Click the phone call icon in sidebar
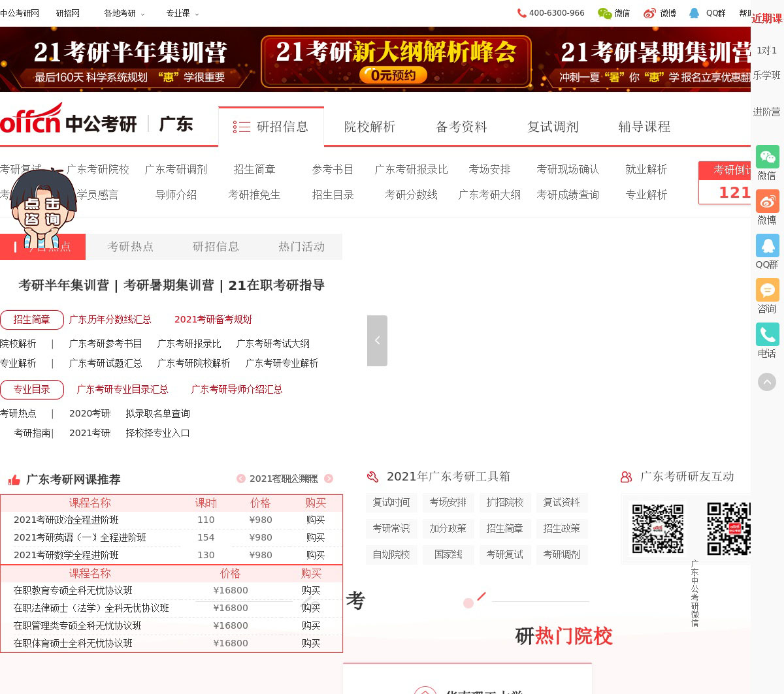784x694 pixels. (x=767, y=334)
